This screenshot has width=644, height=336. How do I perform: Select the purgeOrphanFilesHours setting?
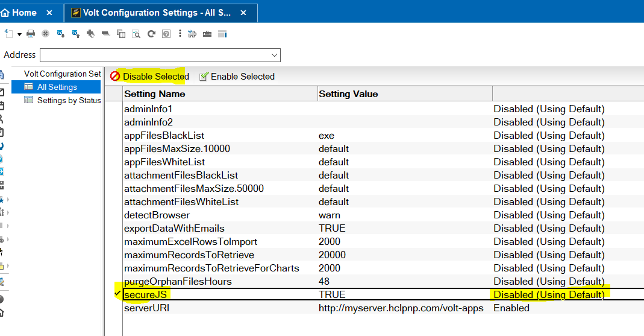point(178,281)
